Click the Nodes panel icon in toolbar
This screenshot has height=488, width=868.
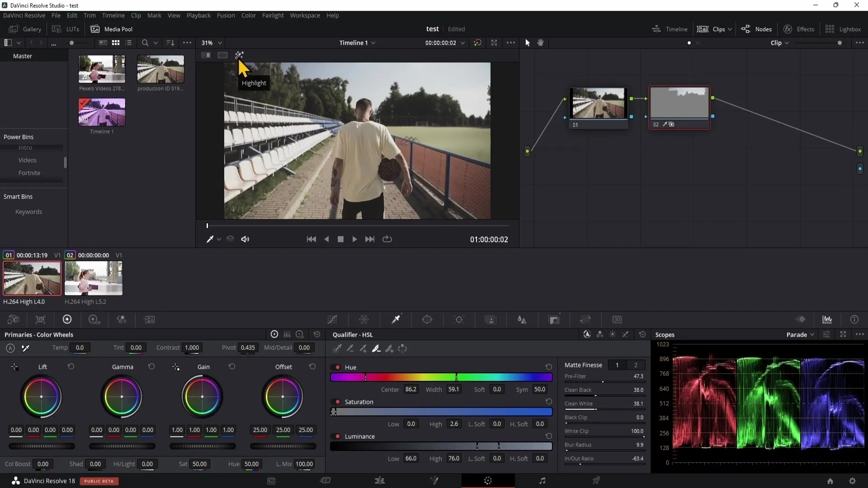[x=746, y=28]
